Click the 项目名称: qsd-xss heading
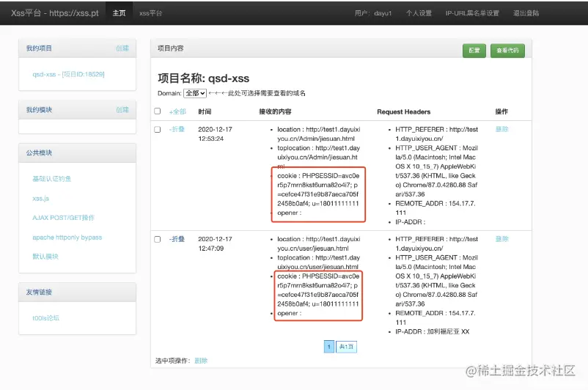The height and width of the screenshot is (390, 588). [203, 78]
